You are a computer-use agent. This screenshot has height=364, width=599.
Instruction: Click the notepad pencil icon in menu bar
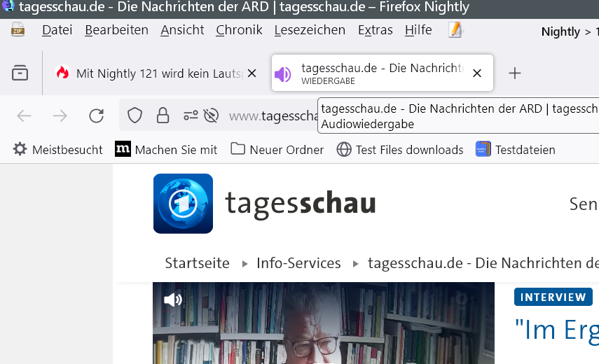pos(455,30)
